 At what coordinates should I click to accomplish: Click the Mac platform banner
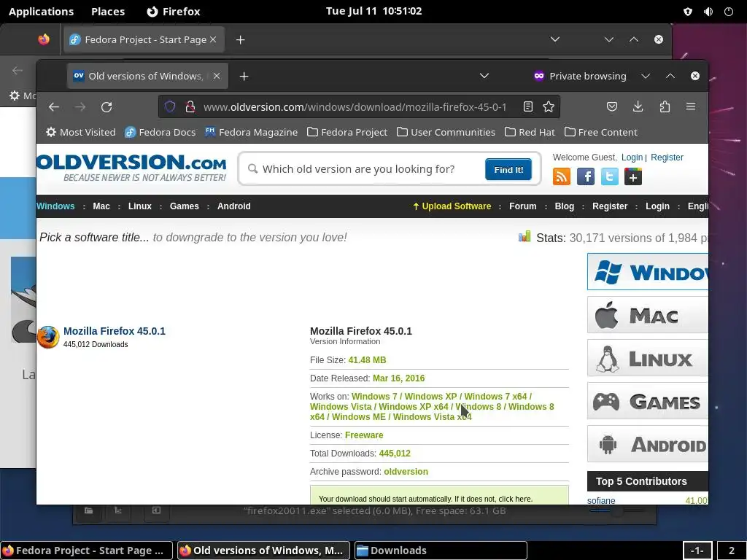point(648,315)
